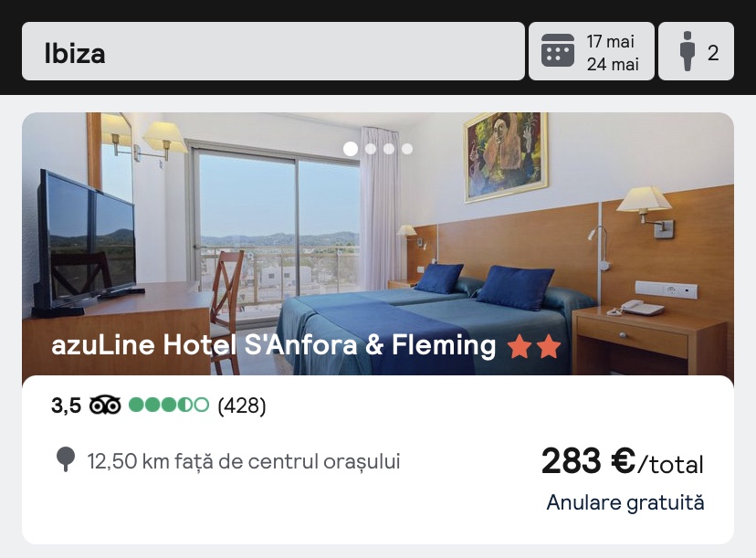756x558 pixels.
Task: Click the 12,50 km distance text
Action: pos(244,461)
